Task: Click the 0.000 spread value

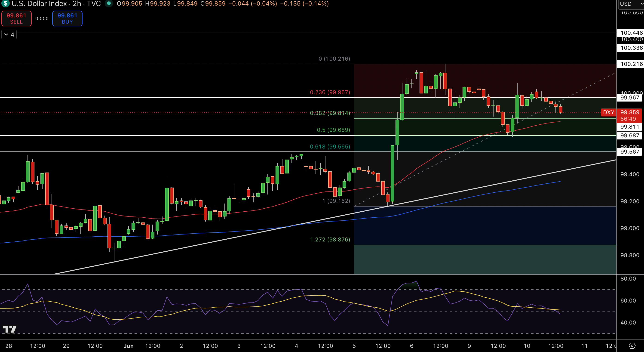Action: pos(42,19)
